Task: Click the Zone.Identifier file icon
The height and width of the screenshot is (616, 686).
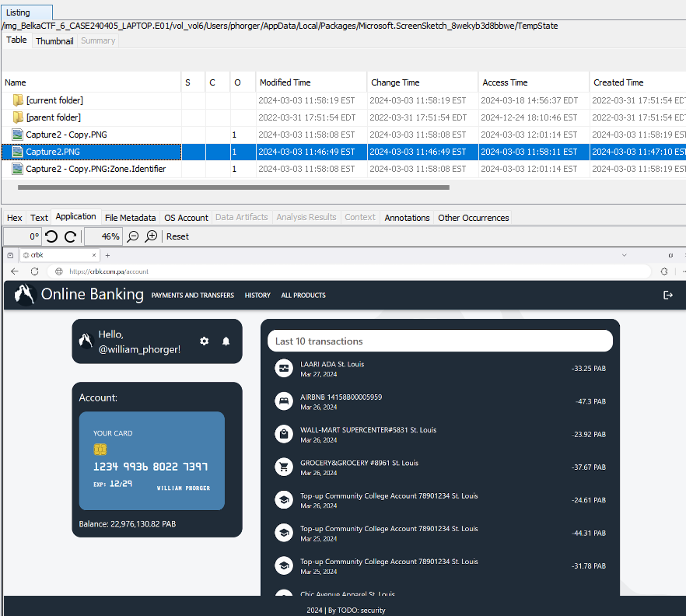Action: click(17, 169)
